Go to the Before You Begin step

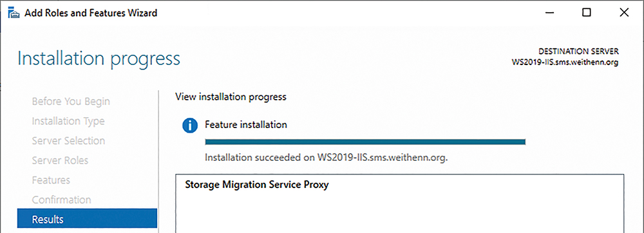click(71, 101)
